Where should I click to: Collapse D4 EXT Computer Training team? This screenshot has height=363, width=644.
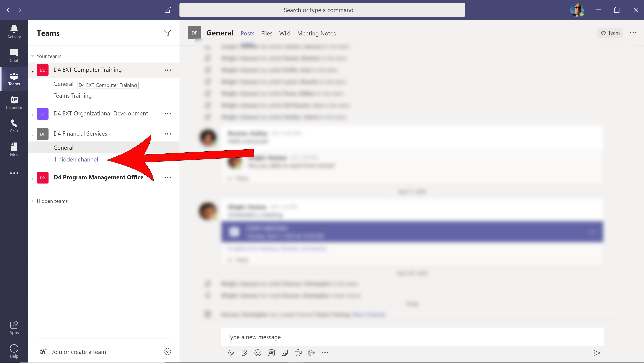[33, 71]
